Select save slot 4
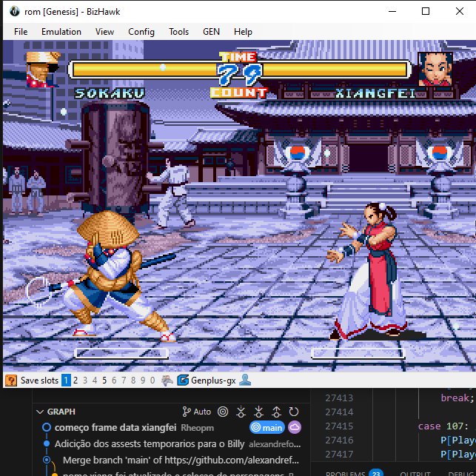This screenshot has width=476, height=476. click(x=95, y=381)
